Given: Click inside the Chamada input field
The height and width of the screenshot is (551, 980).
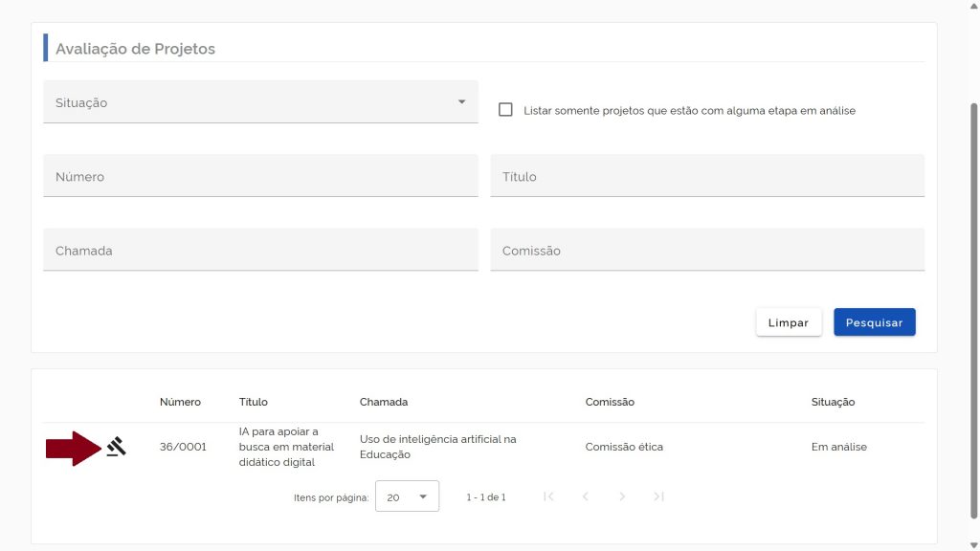Looking at the screenshot, I should [x=258, y=250].
